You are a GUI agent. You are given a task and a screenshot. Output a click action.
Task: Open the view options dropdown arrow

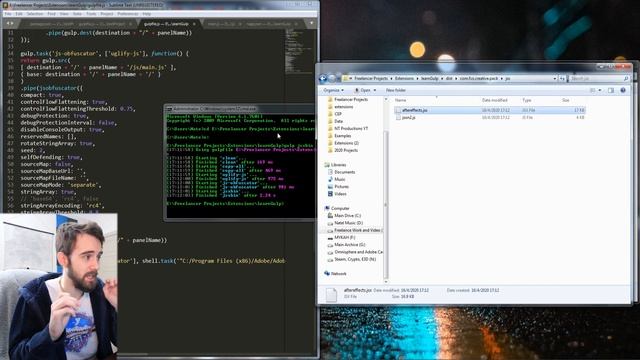[600, 90]
